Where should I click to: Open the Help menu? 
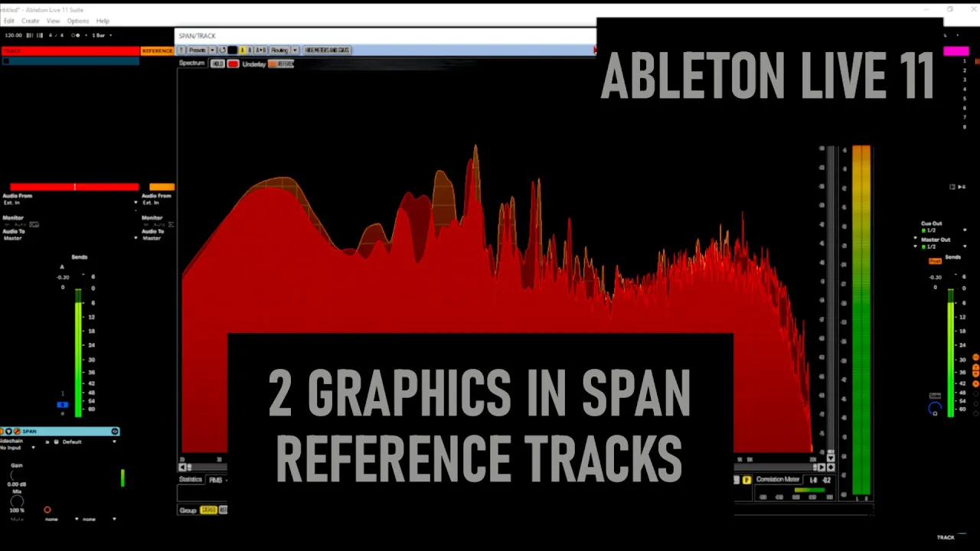tap(103, 21)
